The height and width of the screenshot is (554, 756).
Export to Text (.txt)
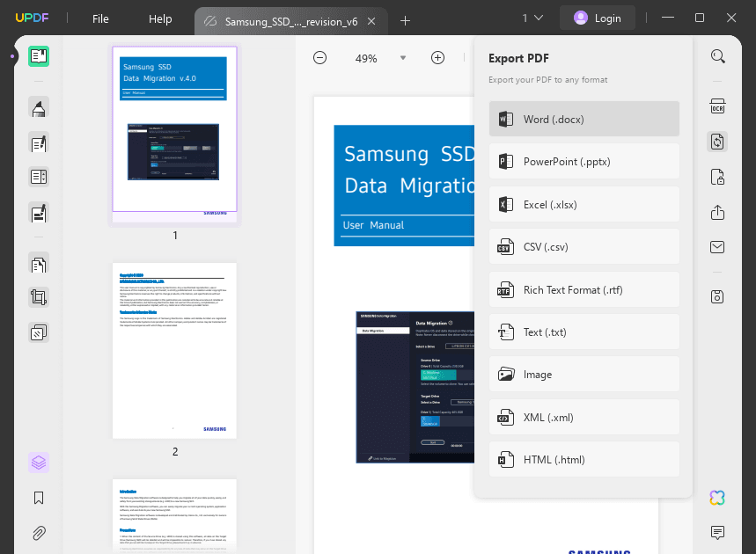click(x=584, y=332)
